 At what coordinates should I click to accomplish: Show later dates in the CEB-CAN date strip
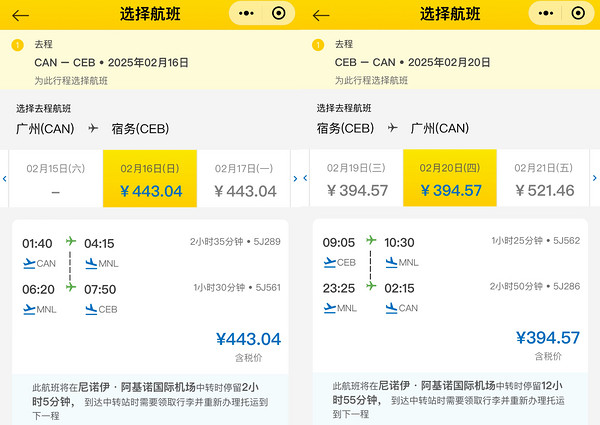pyautogui.click(x=595, y=178)
